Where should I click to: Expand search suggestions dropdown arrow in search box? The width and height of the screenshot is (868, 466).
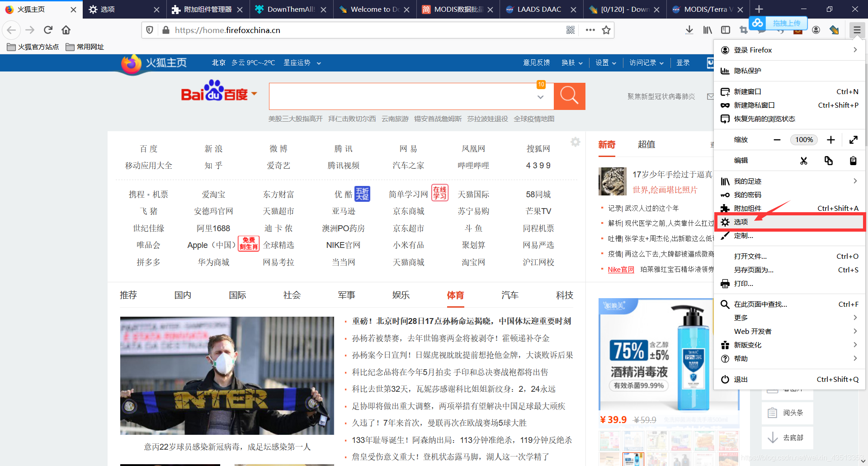tap(540, 97)
